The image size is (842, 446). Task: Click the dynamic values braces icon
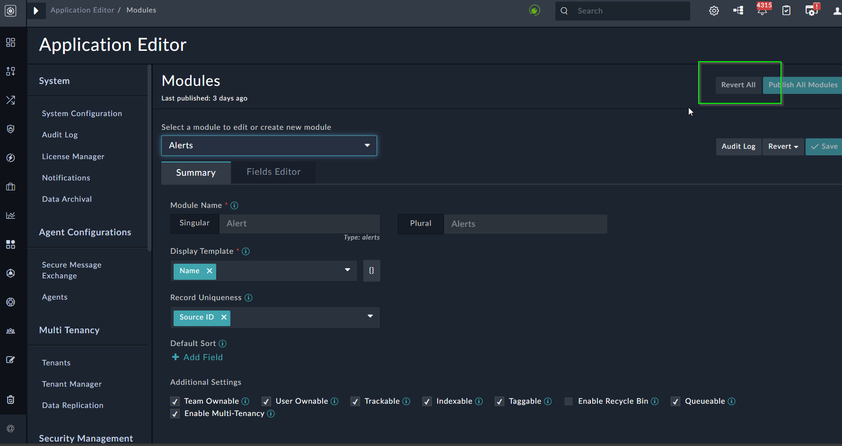371,271
